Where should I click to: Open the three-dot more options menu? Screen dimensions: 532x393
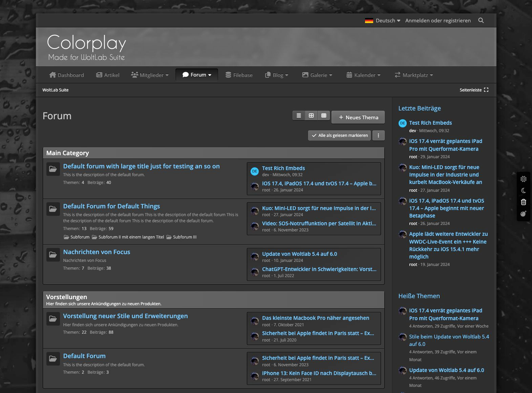point(378,136)
